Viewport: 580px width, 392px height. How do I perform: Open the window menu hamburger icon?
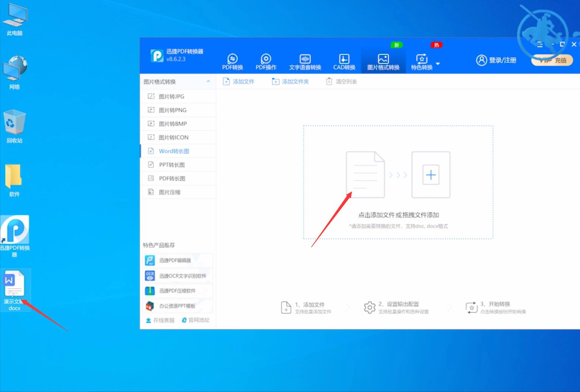540,45
